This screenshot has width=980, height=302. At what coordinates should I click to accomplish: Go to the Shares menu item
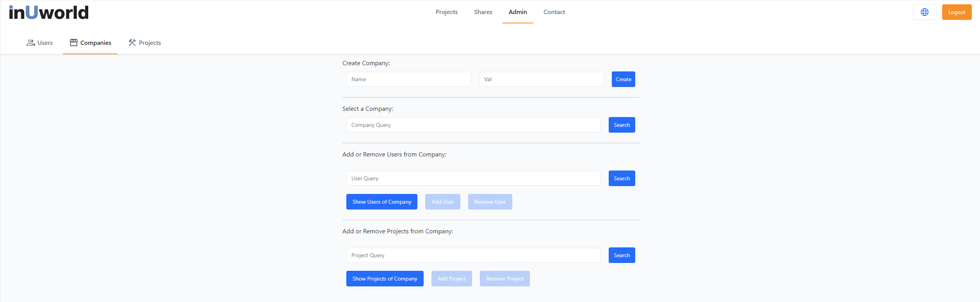point(483,12)
